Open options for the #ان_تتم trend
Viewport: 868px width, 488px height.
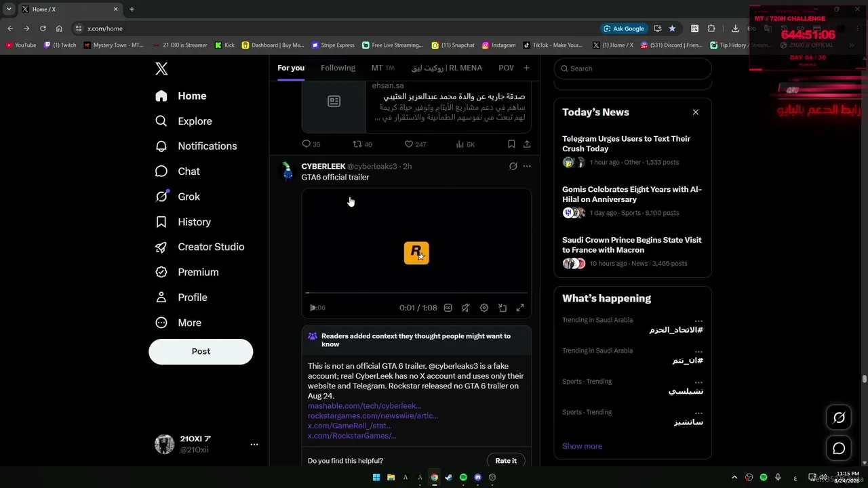pos(698,351)
